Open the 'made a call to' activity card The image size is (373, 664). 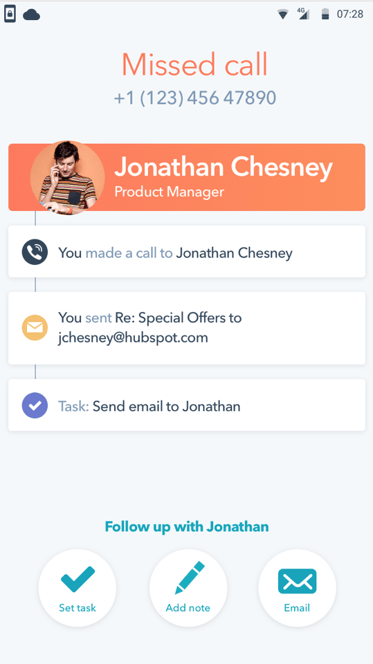tap(187, 252)
